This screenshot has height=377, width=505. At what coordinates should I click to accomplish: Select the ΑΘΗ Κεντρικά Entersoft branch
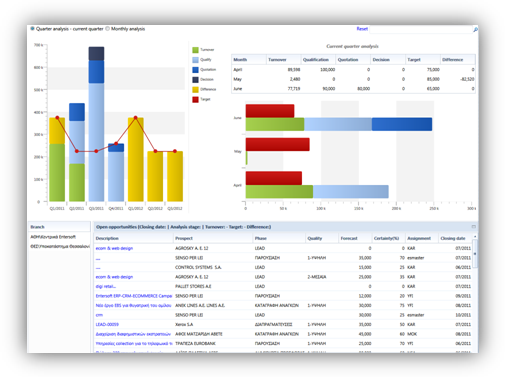click(x=53, y=237)
